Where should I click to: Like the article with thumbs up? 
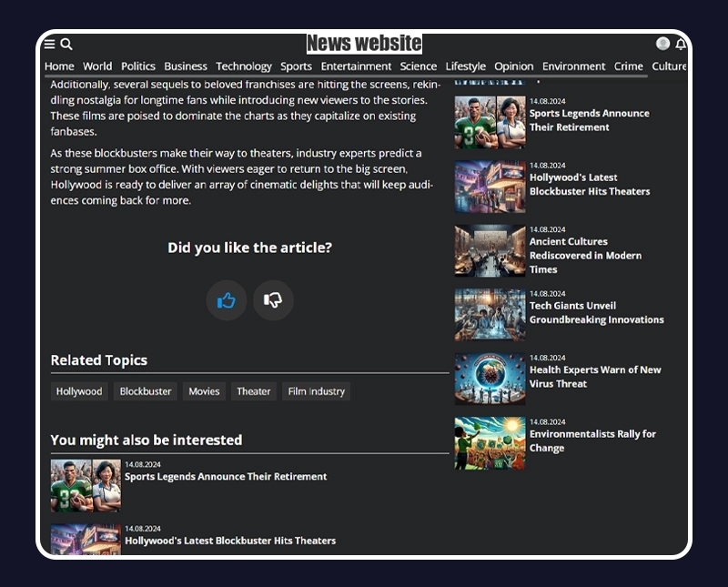(x=227, y=300)
